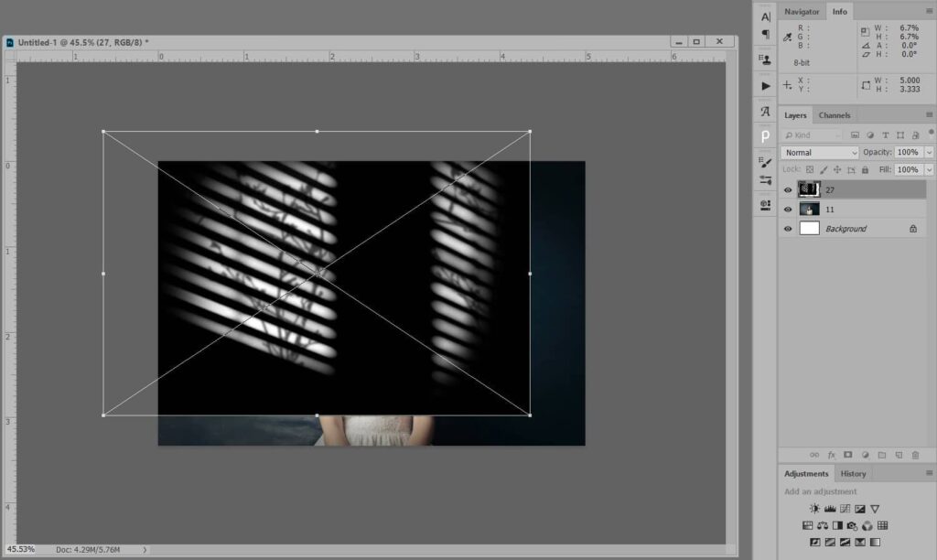
Task: Add a Levels adjustment
Action: [x=830, y=509]
